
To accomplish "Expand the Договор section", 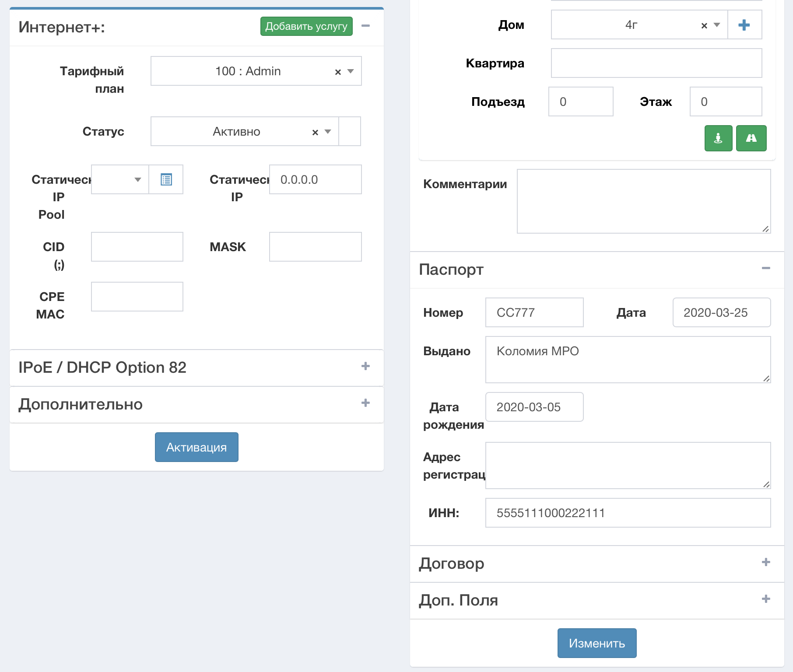I will click(765, 562).
